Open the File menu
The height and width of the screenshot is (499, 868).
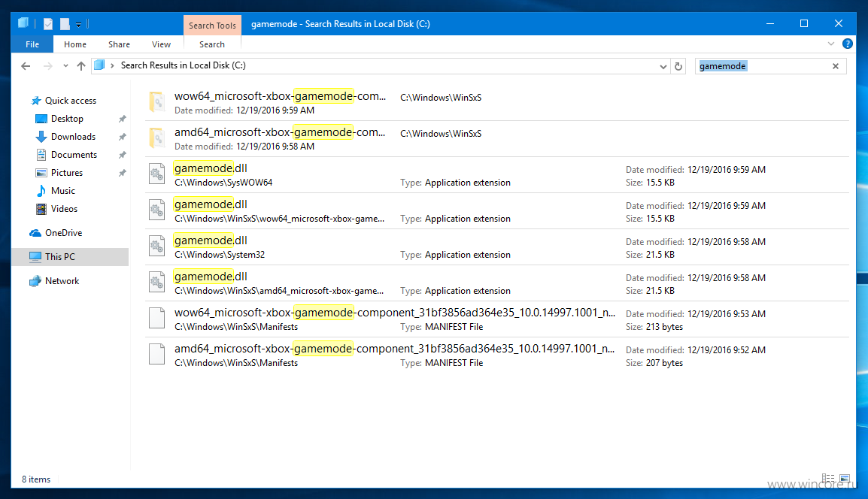click(x=32, y=44)
